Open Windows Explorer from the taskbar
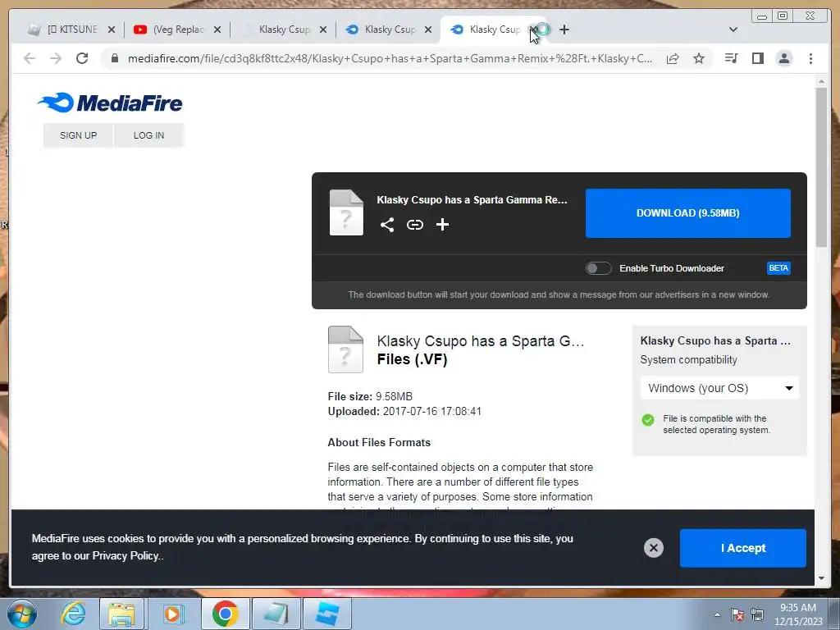The width and height of the screenshot is (840, 630). tap(121, 614)
